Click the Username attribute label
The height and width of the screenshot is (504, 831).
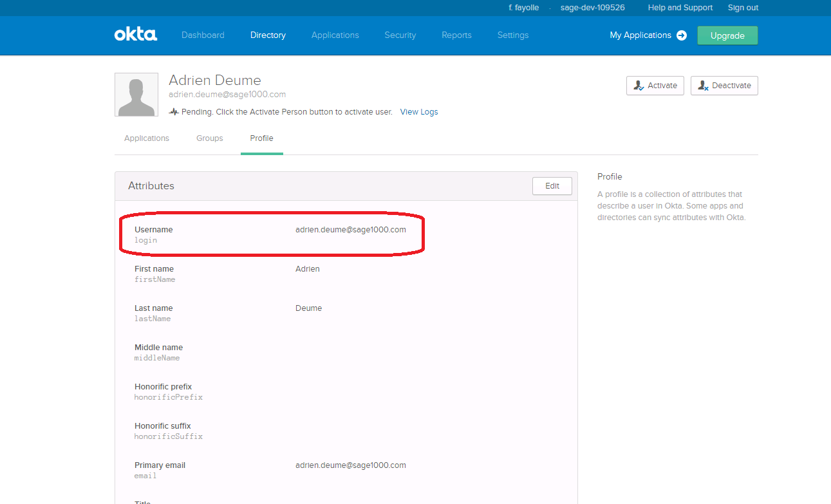(154, 230)
